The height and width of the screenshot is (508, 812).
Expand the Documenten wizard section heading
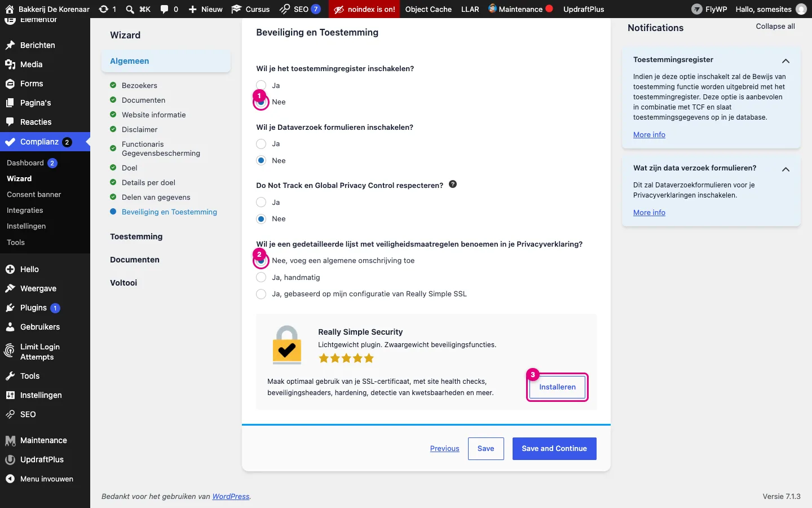pos(135,260)
